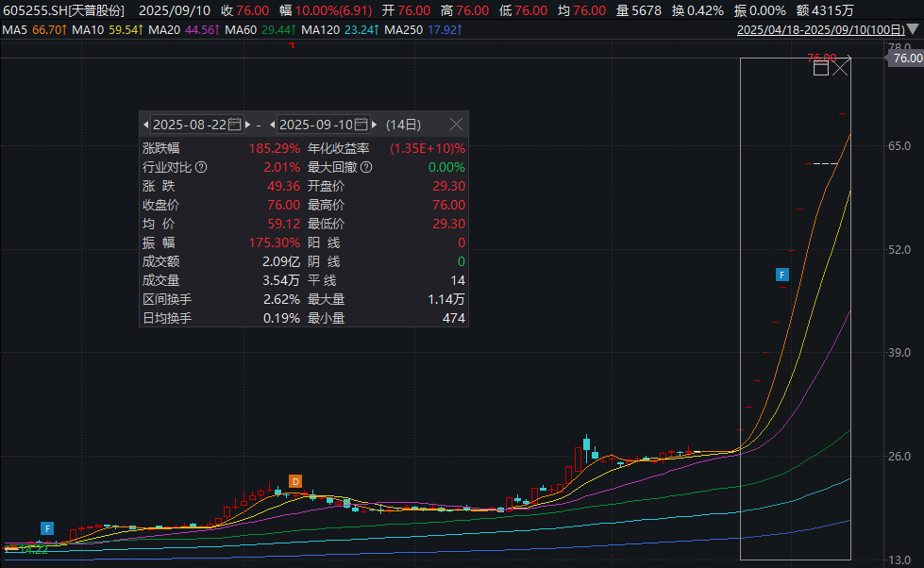Step end date back with left arrow
Viewport: 924px width, 568px height.
pyautogui.click(x=272, y=125)
